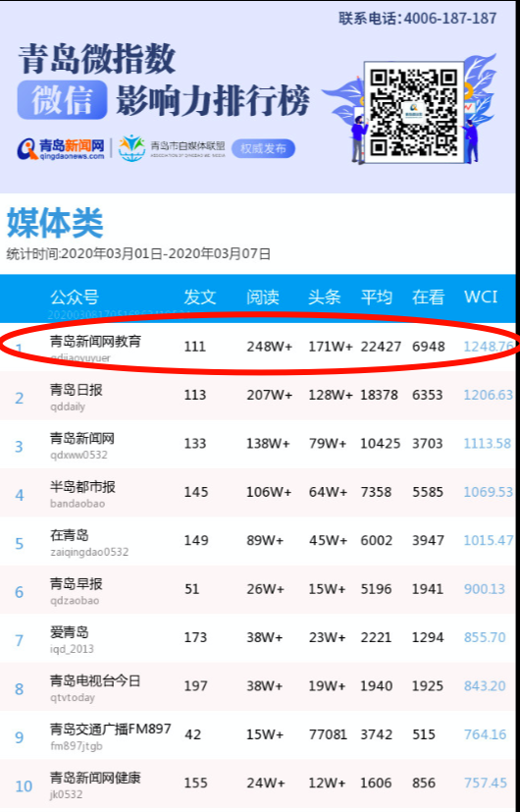Click rank number 2 in the list
The height and width of the screenshot is (812, 520).
pos(20,399)
